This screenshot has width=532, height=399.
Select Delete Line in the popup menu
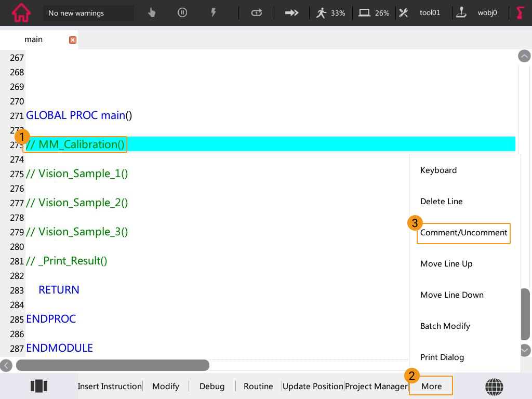pos(441,202)
